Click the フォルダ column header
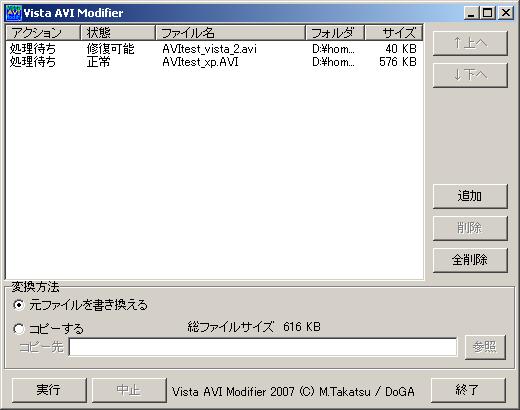 (335, 33)
